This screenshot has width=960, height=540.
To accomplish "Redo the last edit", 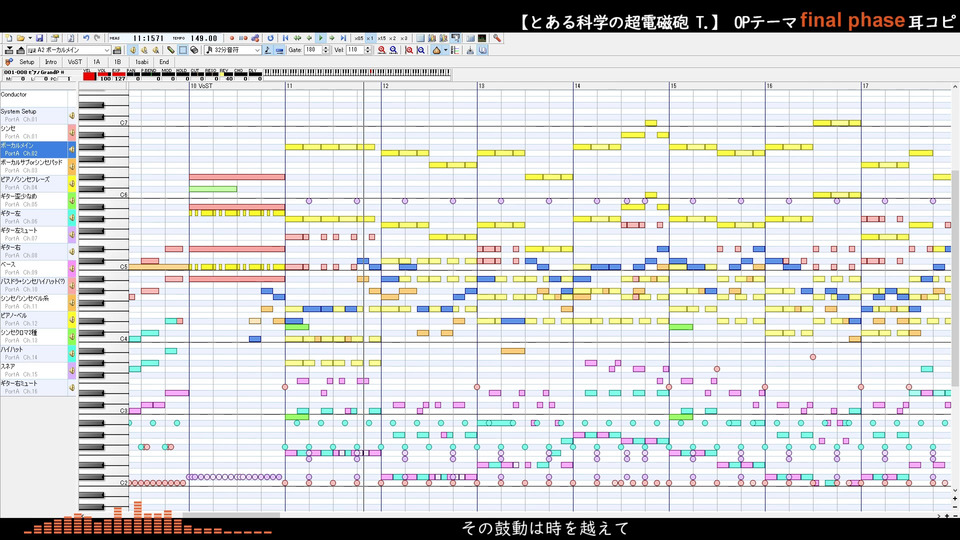I will click(x=97, y=38).
